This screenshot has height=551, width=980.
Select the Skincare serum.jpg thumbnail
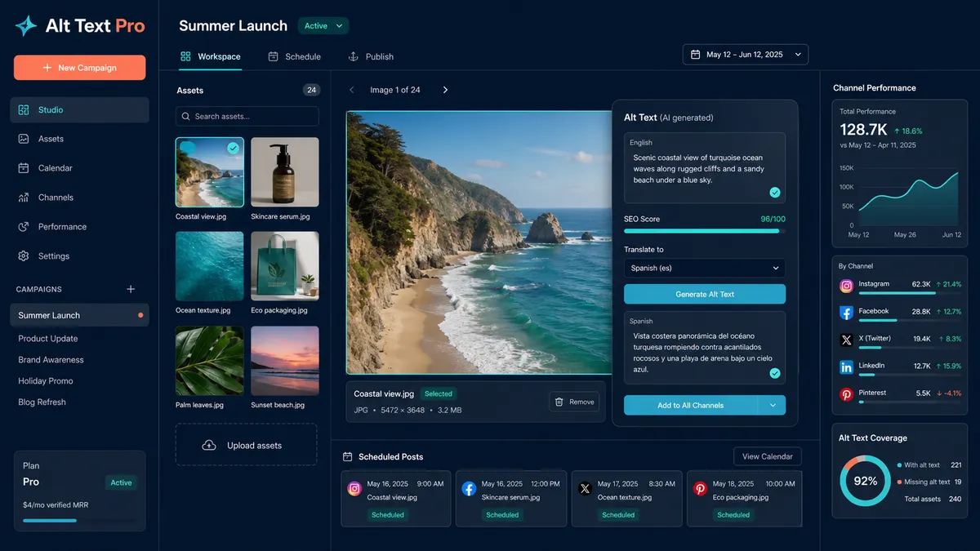[x=285, y=172]
